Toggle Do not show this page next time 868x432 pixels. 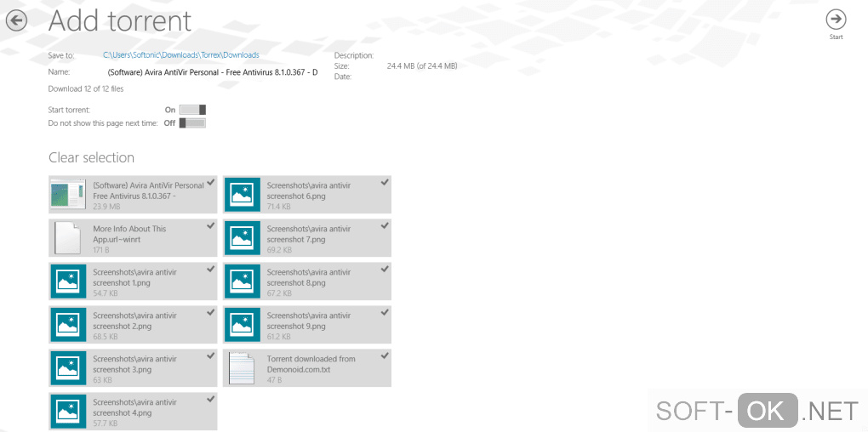tap(192, 122)
